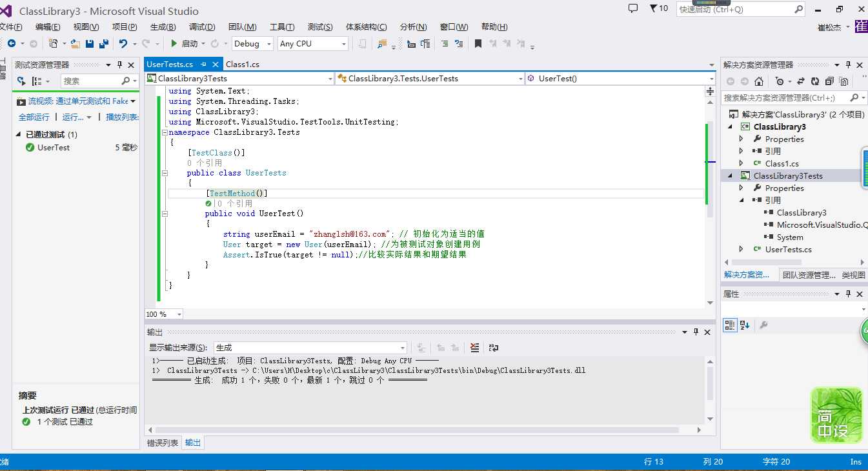868x471 pixels.
Task: Click the 崔松杰 user account name
Action: point(829,27)
